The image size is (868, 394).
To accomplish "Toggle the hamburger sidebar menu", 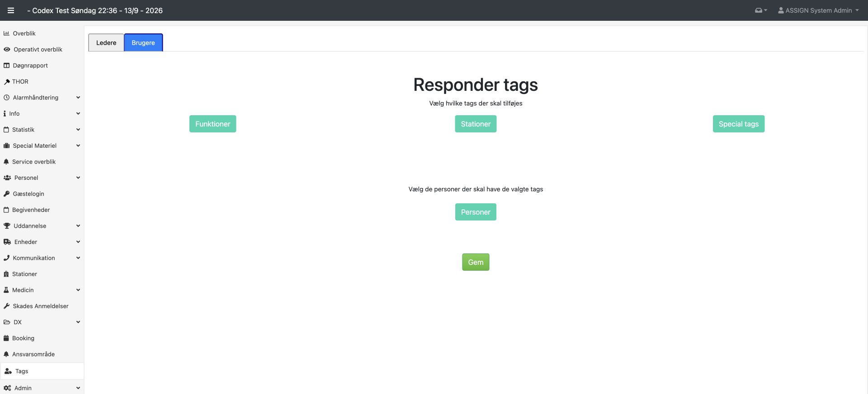I will 11,10.
